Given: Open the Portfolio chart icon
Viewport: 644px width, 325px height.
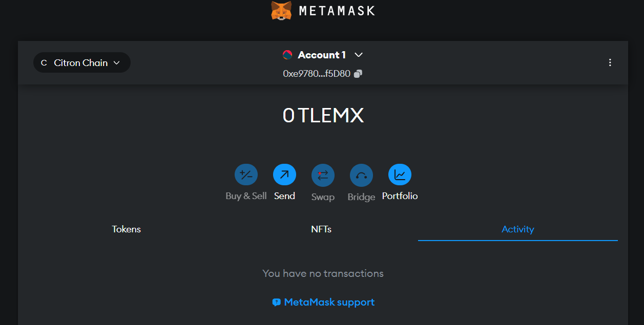Looking at the screenshot, I should click(400, 174).
